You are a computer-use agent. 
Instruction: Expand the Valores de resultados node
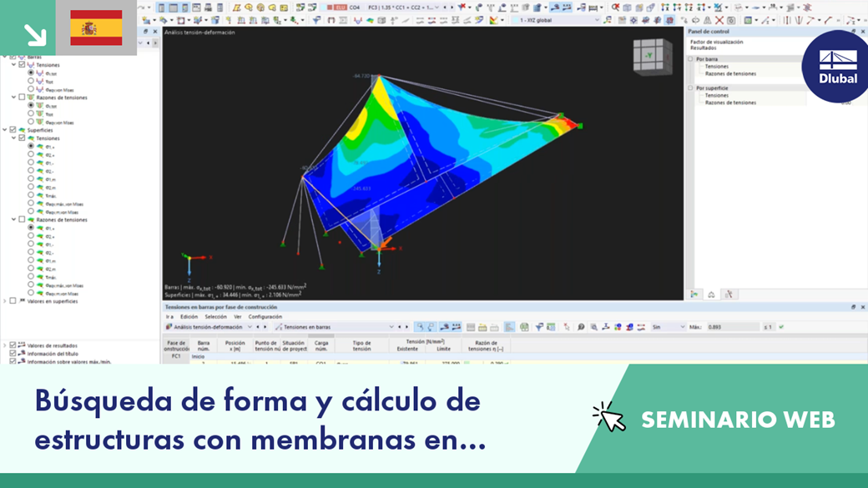(5, 345)
